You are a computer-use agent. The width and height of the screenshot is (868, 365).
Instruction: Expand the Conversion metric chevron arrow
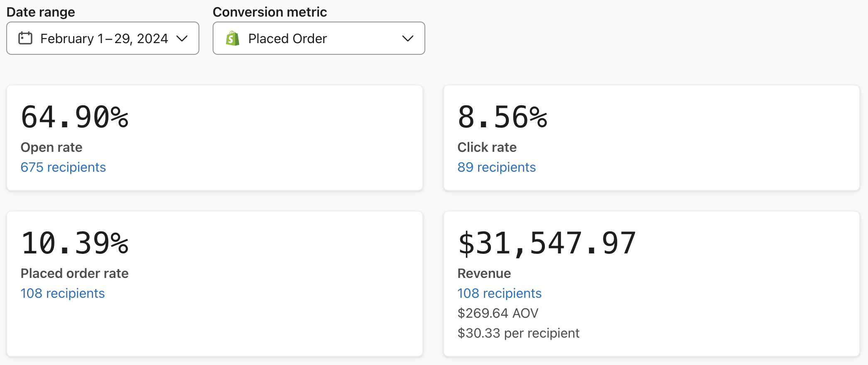pyautogui.click(x=407, y=39)
